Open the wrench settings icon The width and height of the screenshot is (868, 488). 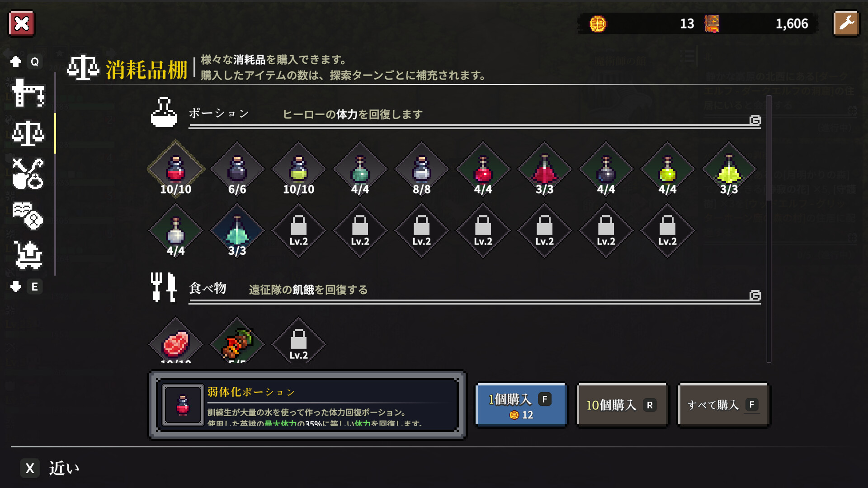[846, 23]
